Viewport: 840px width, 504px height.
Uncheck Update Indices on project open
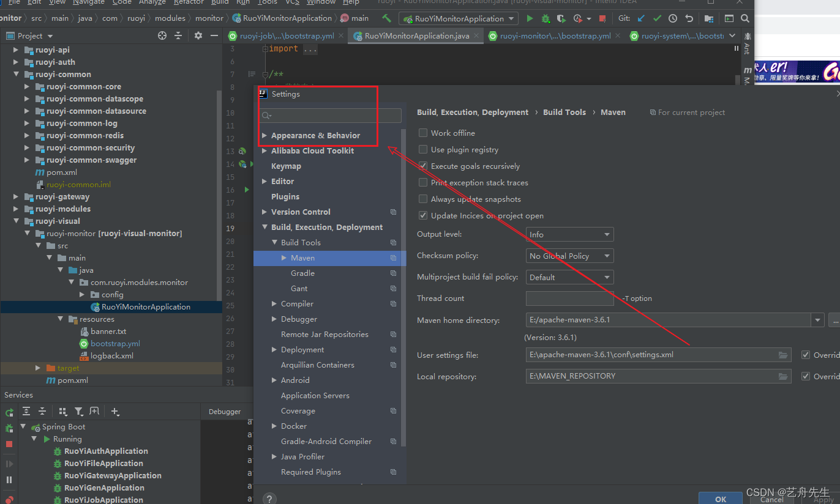(x=423, y=215)
